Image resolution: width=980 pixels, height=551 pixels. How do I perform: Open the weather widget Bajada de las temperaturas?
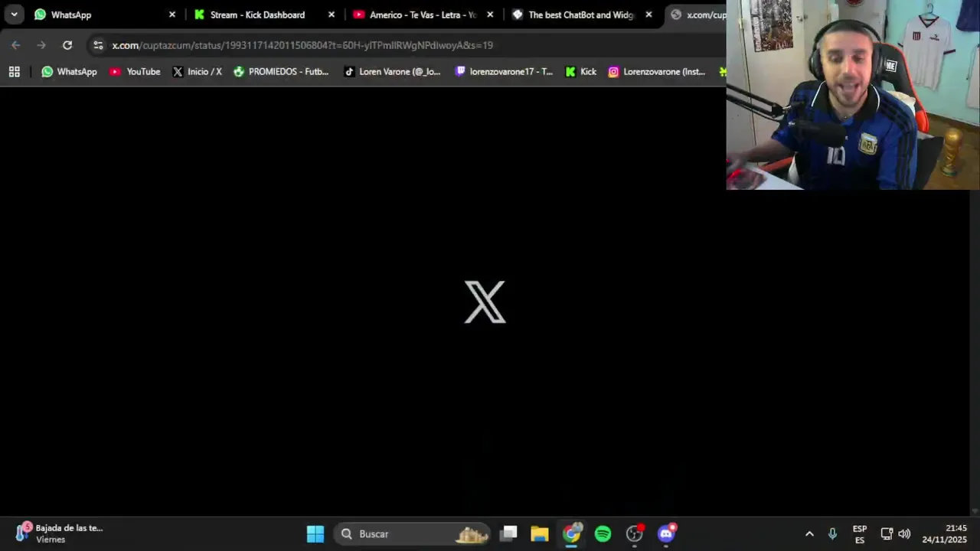click(60, 533)
